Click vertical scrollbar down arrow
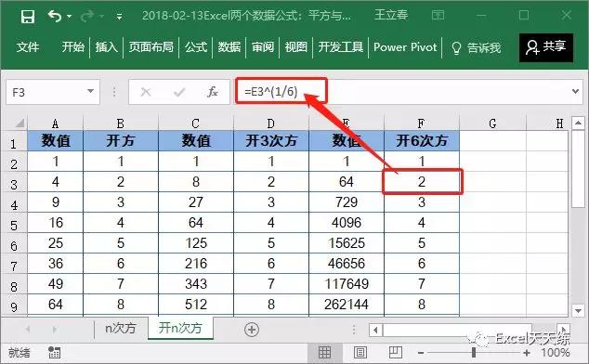The image size is (589, 364). click(578, 310)
